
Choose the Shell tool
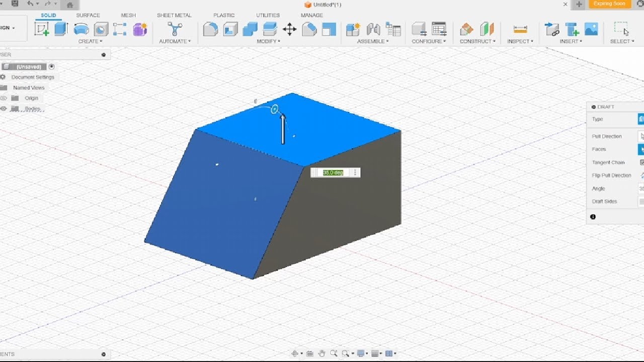point(230,29)
